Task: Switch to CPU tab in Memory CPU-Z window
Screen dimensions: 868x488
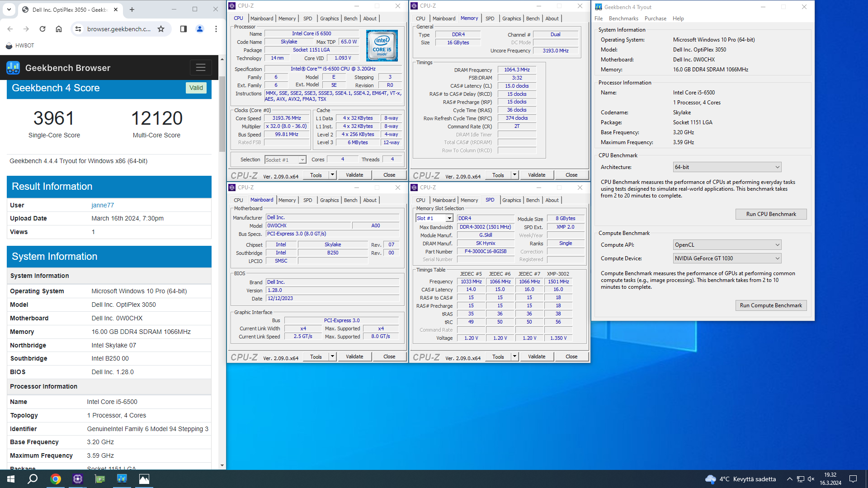Action: [x=420, y=19]
